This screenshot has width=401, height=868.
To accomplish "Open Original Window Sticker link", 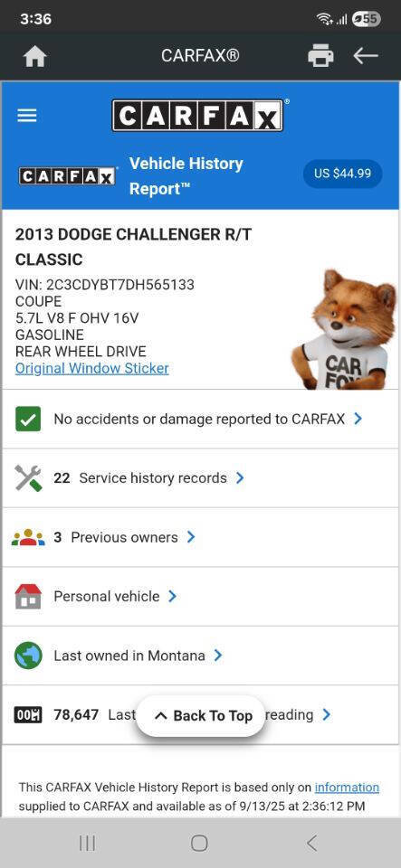I will pos(92,368).
